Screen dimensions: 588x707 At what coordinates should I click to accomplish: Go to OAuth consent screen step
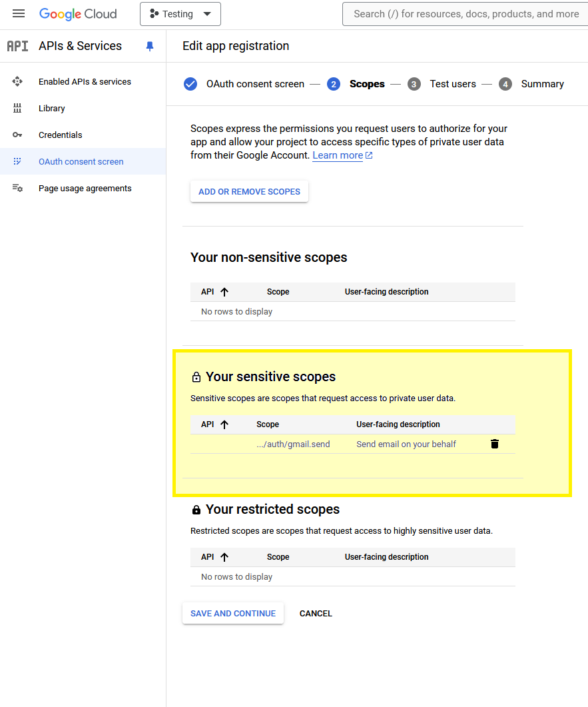(x=256, y=84)
